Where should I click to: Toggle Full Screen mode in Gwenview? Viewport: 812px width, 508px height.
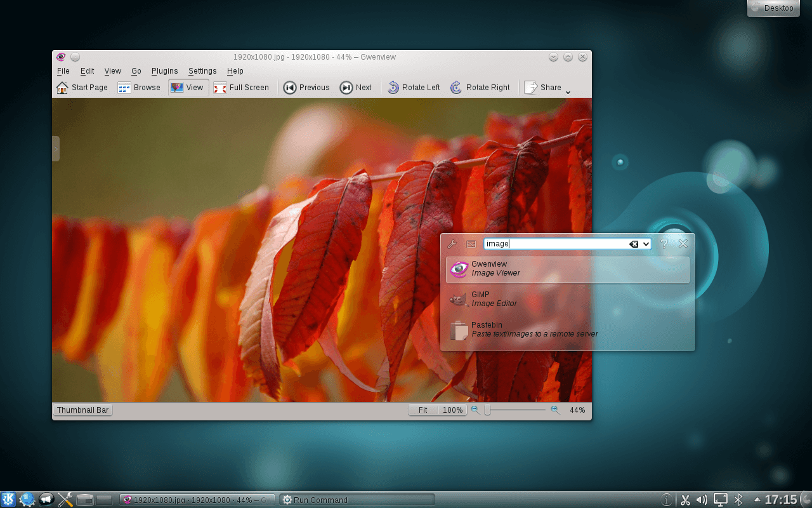(x=242, y=87)
